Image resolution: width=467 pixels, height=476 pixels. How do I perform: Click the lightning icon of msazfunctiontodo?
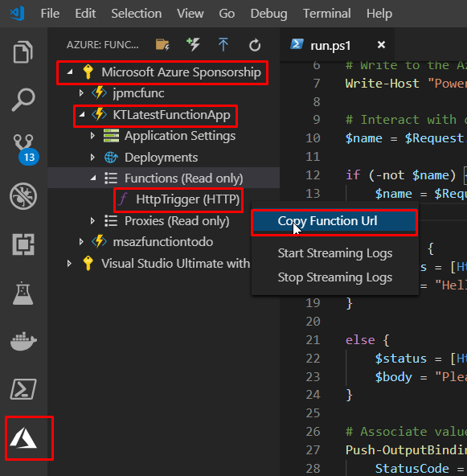click(x=99, y=242)
